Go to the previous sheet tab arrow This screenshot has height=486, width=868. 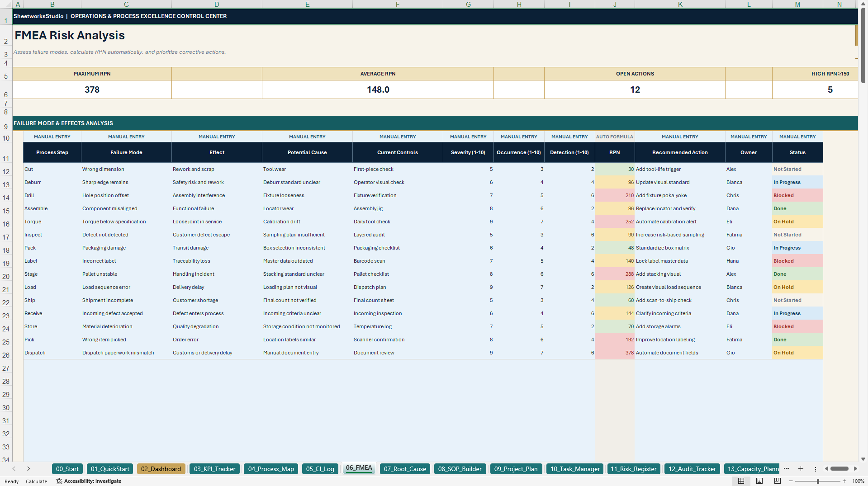pos(14,469)
